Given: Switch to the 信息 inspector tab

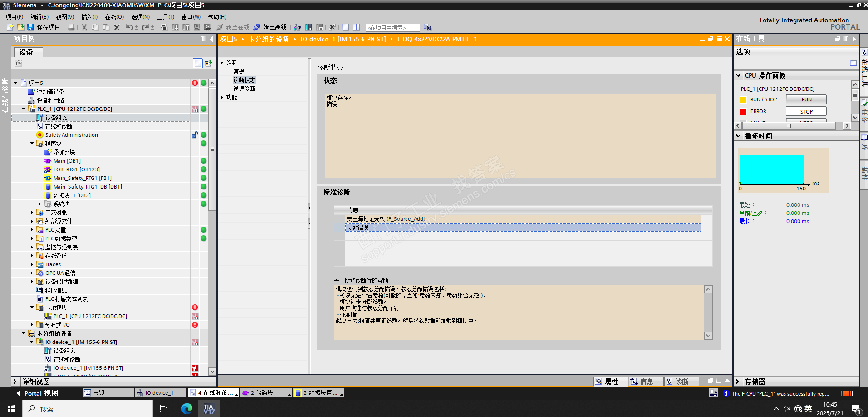Looking at the screenshot, I should pyautogui.click(x=646, y=382).
